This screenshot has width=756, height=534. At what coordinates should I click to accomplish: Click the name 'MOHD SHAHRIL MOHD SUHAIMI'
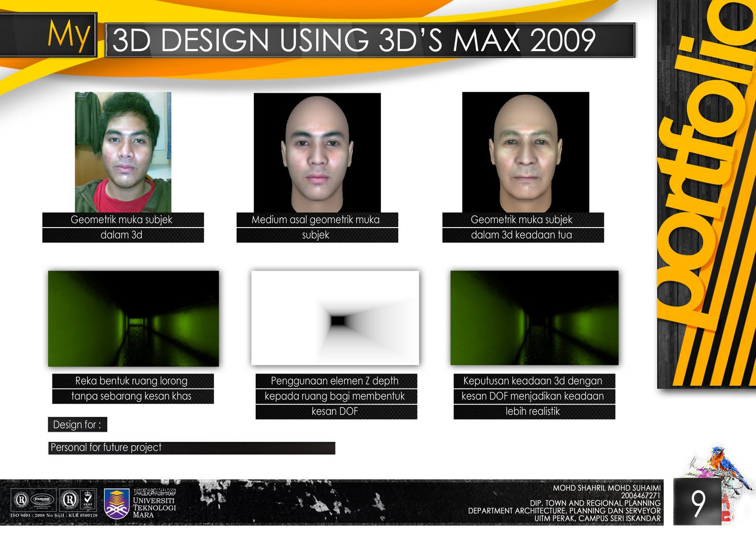click(607, 488)
